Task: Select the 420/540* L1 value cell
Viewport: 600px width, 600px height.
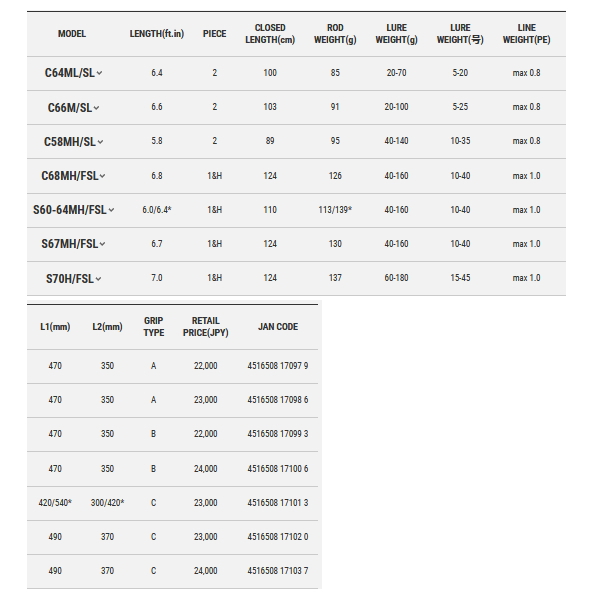Action: point(55,503)
